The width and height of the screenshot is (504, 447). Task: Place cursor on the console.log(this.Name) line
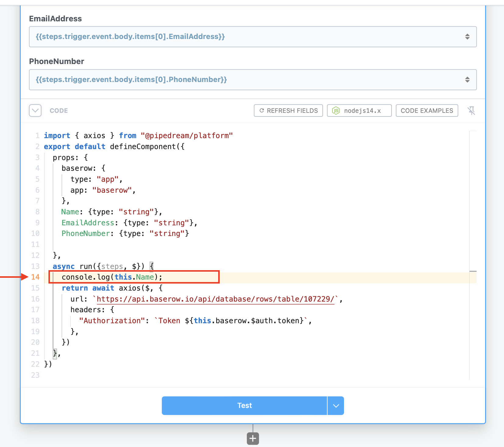tap(112, 277)
